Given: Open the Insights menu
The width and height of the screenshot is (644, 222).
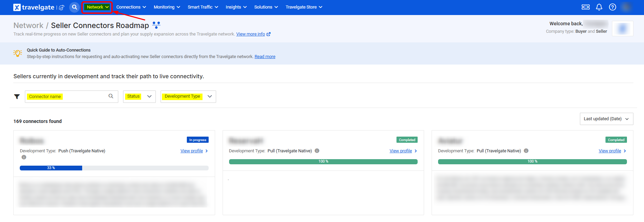Looking at the screenshot, I should (236, 7).
